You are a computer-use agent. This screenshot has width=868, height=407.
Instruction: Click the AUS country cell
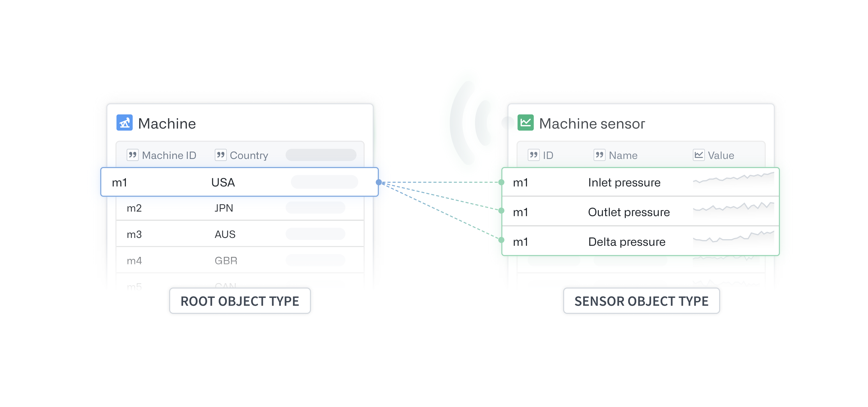(x=225, y=234)
